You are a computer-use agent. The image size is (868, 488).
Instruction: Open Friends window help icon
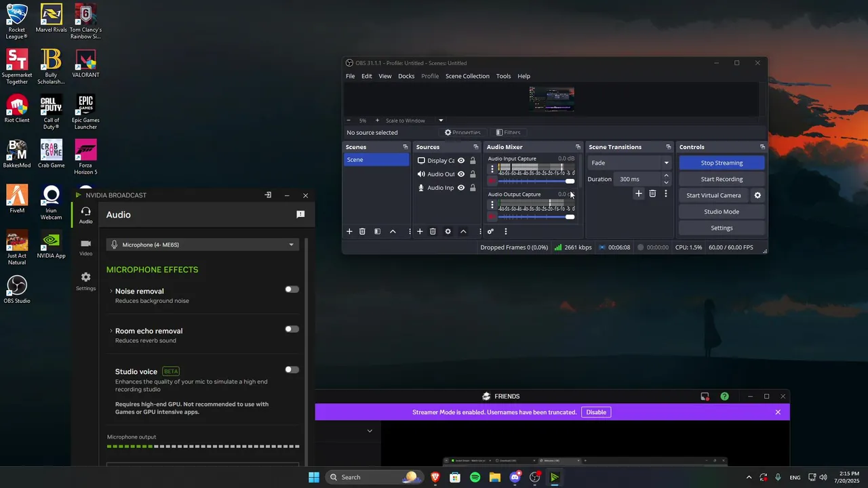point(724,396)
